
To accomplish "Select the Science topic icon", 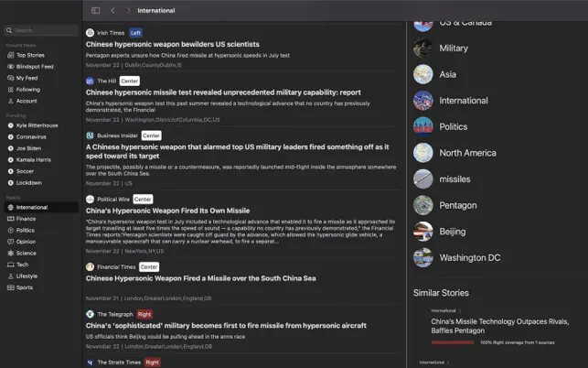I will tap(10, 253).
